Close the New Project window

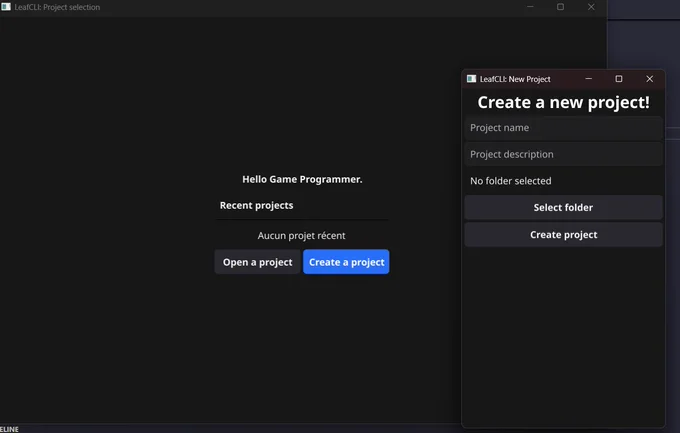(649, 79)
